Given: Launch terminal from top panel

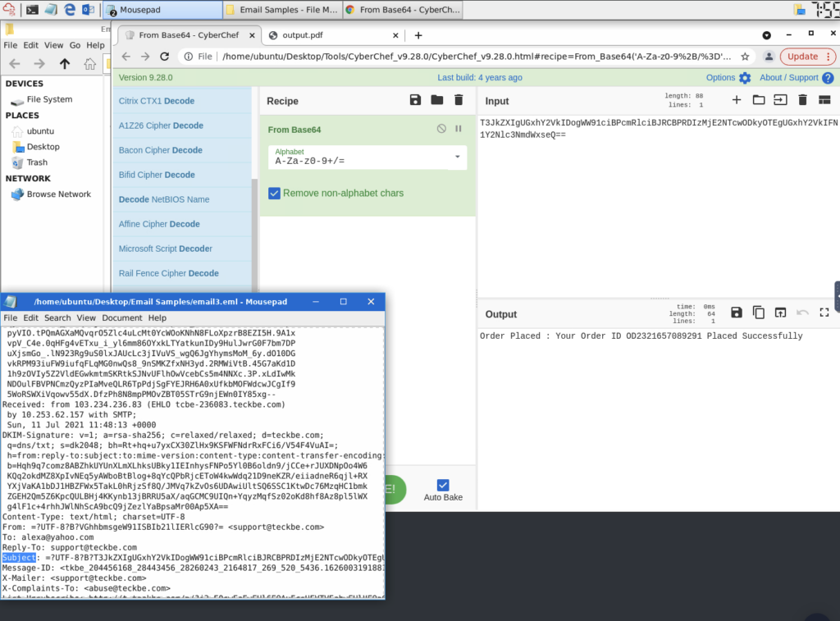Looking at the screenshot, I should [x=32, y=10].
